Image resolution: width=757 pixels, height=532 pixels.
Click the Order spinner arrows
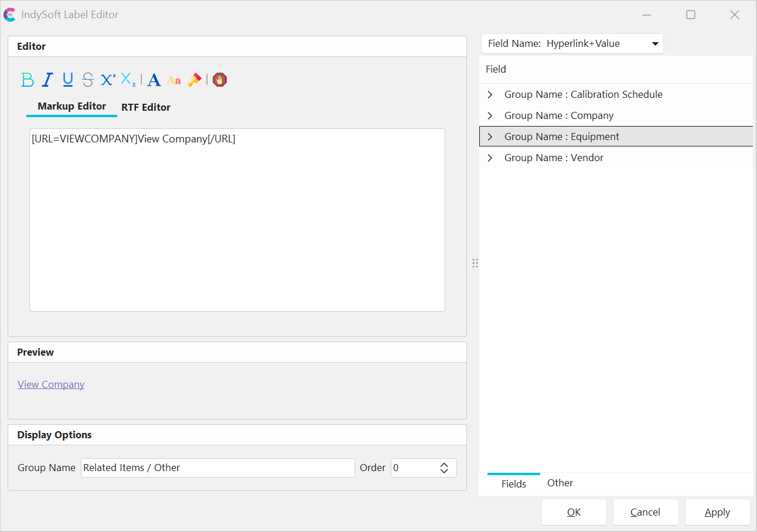pyautogui.click(x=444, y=468)
